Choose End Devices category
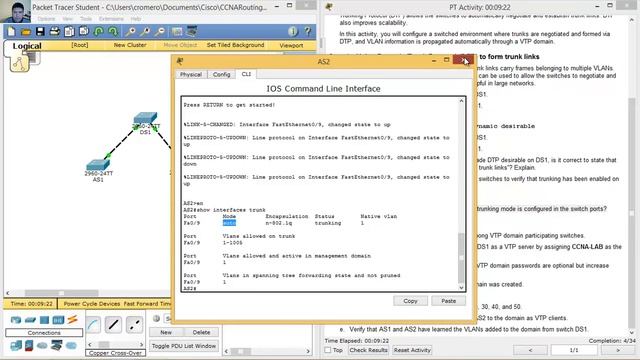The image size is (640, 360). click(x=16, y=346)
